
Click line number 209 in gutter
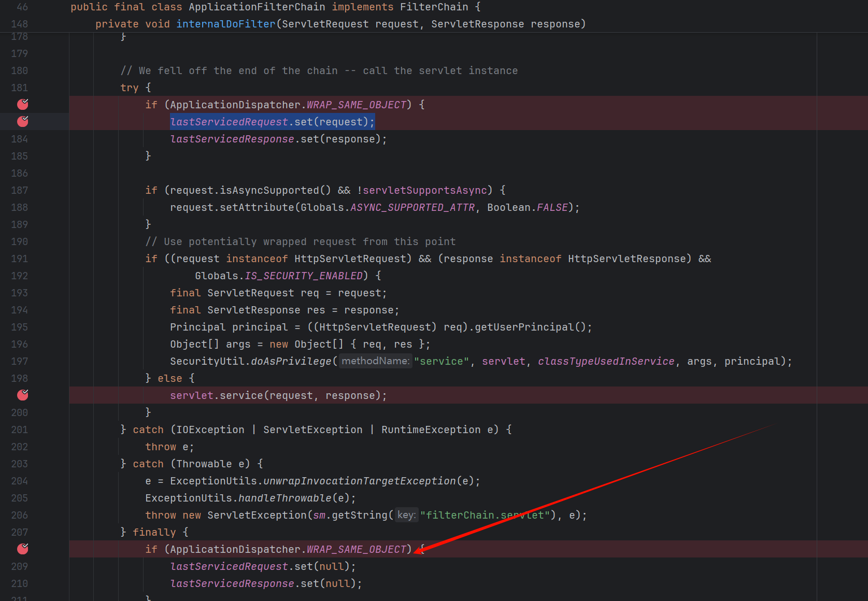pos(20,566)
